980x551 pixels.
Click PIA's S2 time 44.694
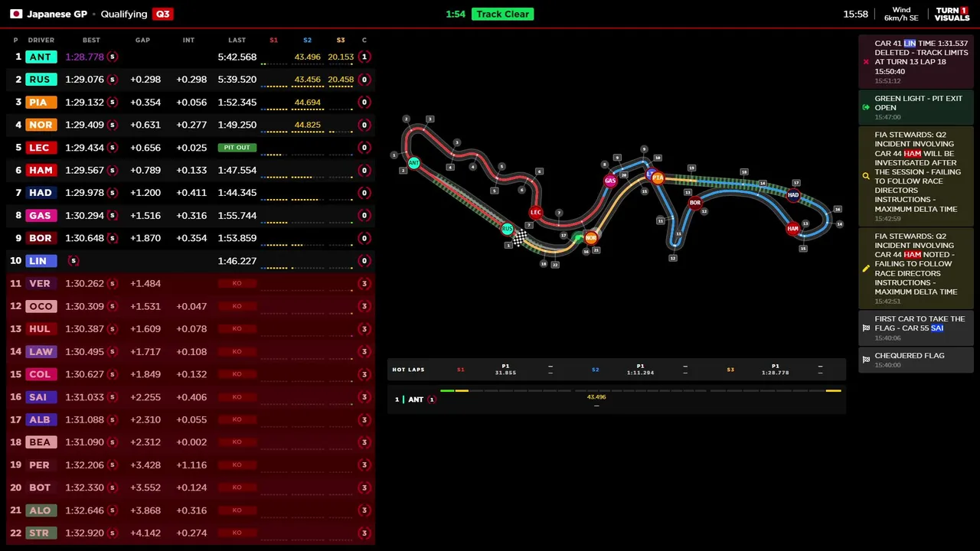[x=307, y=103]
